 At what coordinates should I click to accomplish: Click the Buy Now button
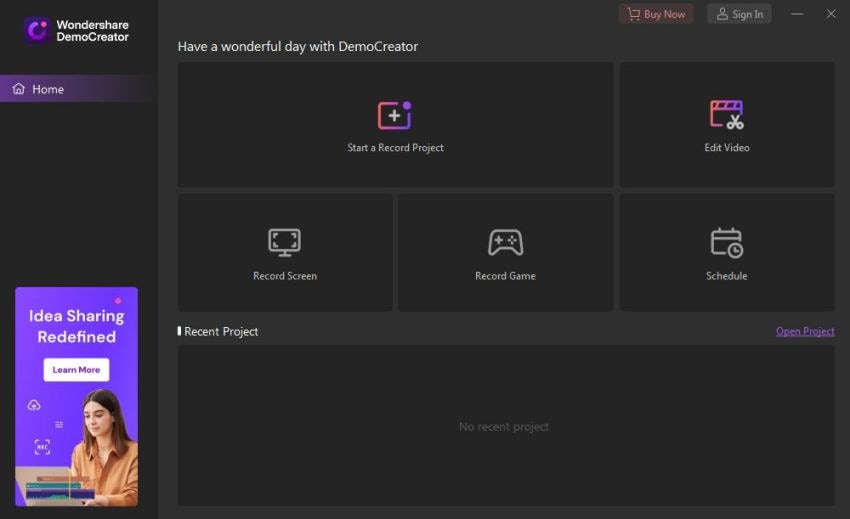[x=656, y=14]
